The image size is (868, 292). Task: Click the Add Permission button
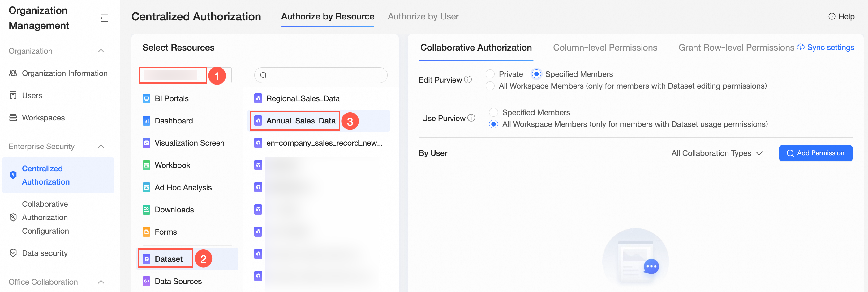pos(815,153)
